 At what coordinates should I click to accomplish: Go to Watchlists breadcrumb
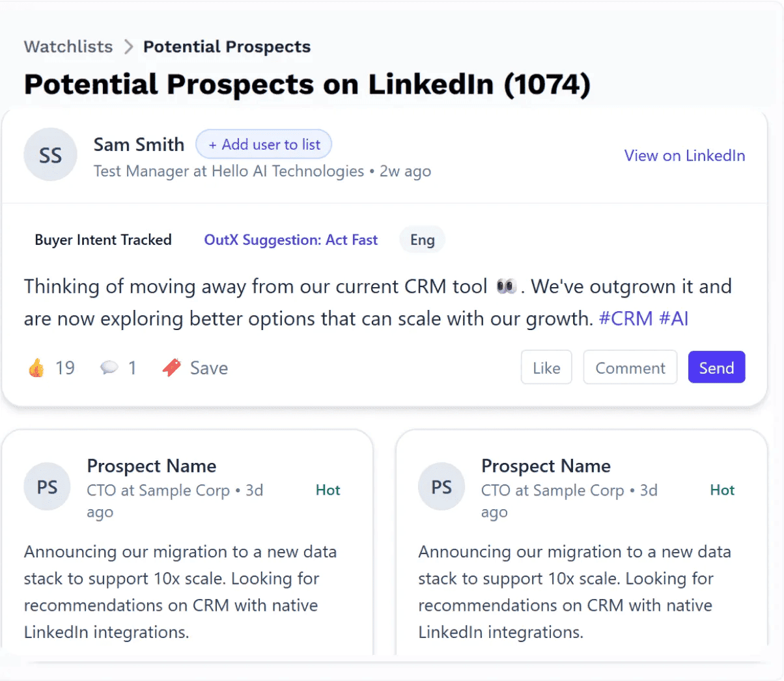68,47
